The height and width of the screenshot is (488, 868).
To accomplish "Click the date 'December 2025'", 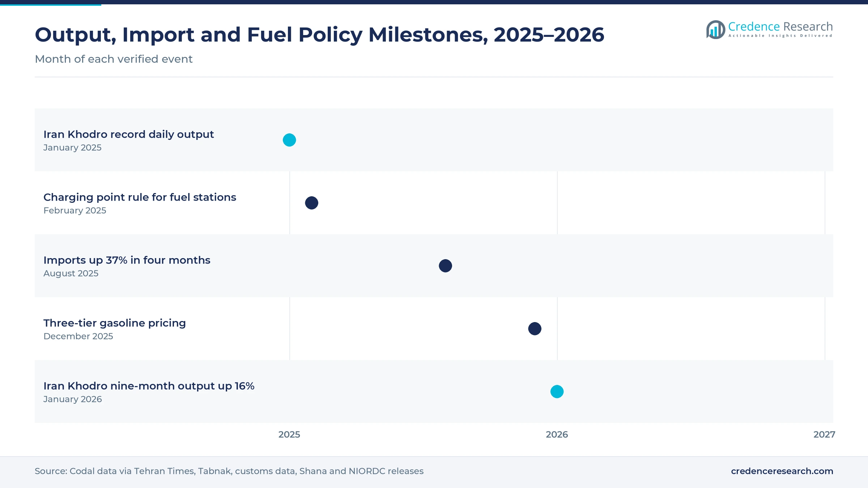I will (78, 336).
